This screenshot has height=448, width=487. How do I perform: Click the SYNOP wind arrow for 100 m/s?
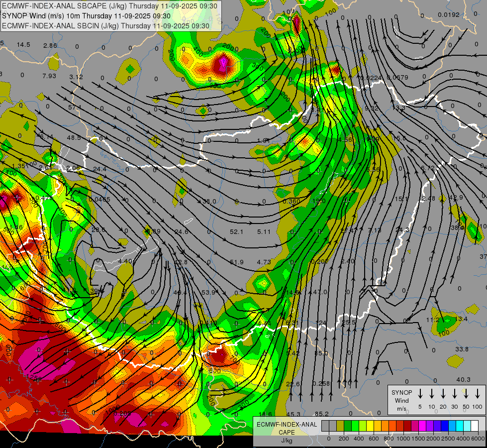pos(478,394)
